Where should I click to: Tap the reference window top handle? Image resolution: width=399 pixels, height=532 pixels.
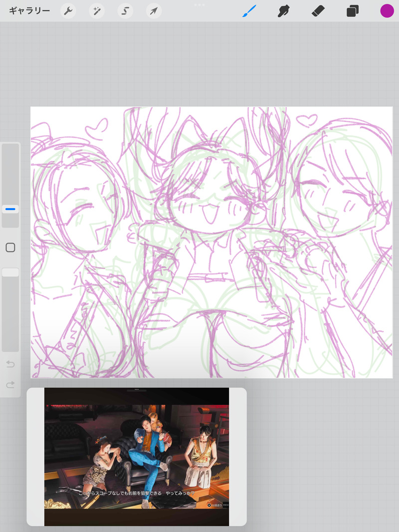click(137, 389)
